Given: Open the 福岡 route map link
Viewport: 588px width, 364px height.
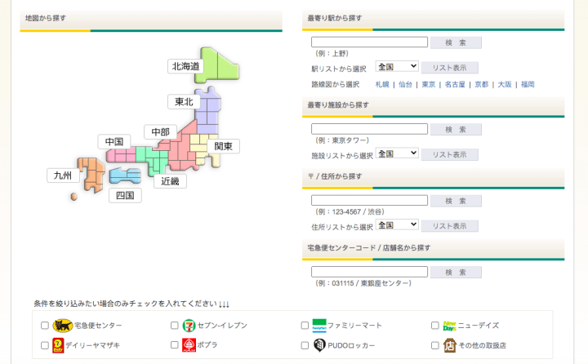Looking at the screenshot, I should (528, 84).
